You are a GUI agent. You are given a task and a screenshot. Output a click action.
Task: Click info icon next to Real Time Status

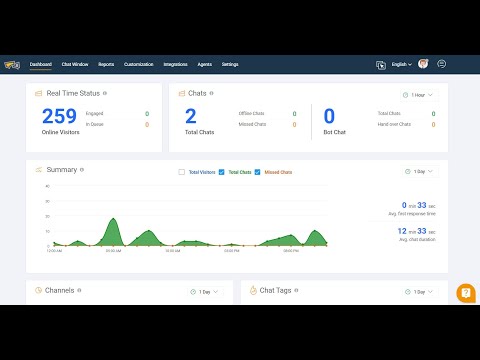[105, 93]
